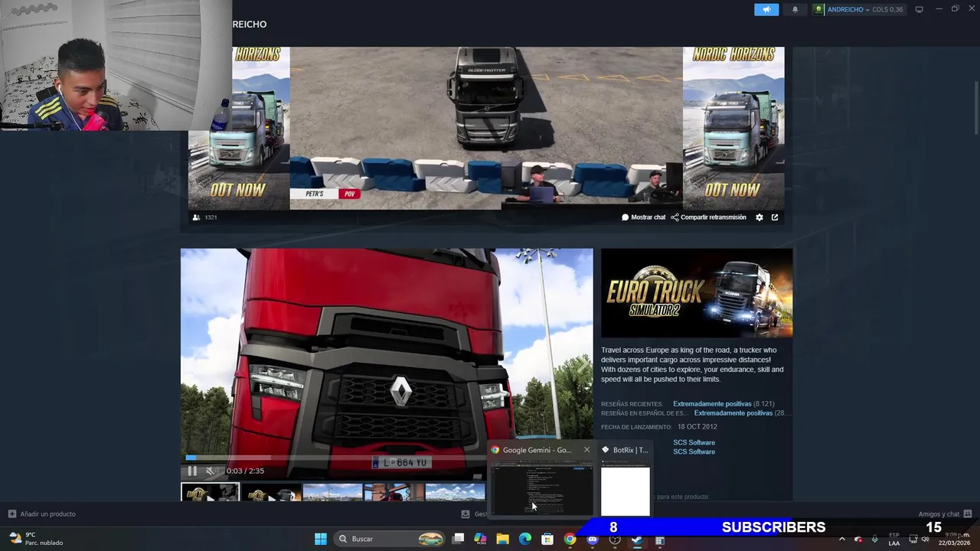980x551 pixels.
Task: Open Amigos y chat panel
Action: pyautogui.click(x=945, y=514)
